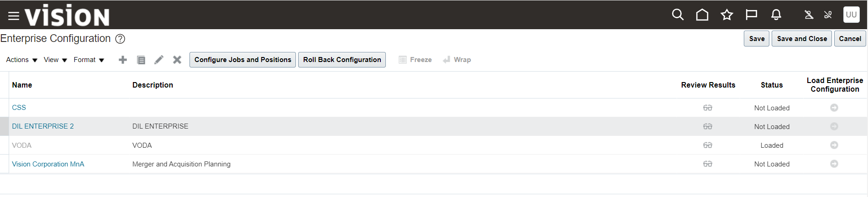The width and height of the screenshot is (868, 197).
Task: Open the navigator hamburger menu
Action: (14, 16)
